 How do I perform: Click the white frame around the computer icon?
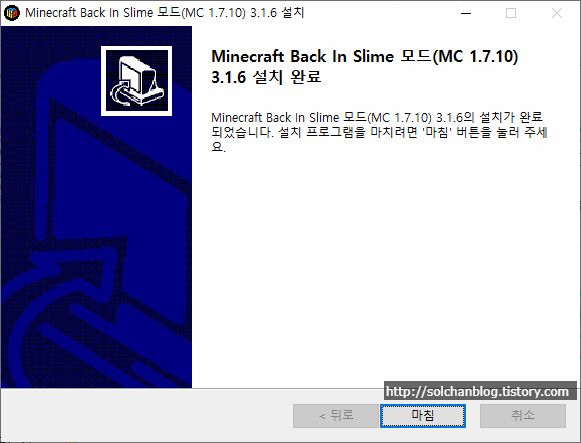136,48
